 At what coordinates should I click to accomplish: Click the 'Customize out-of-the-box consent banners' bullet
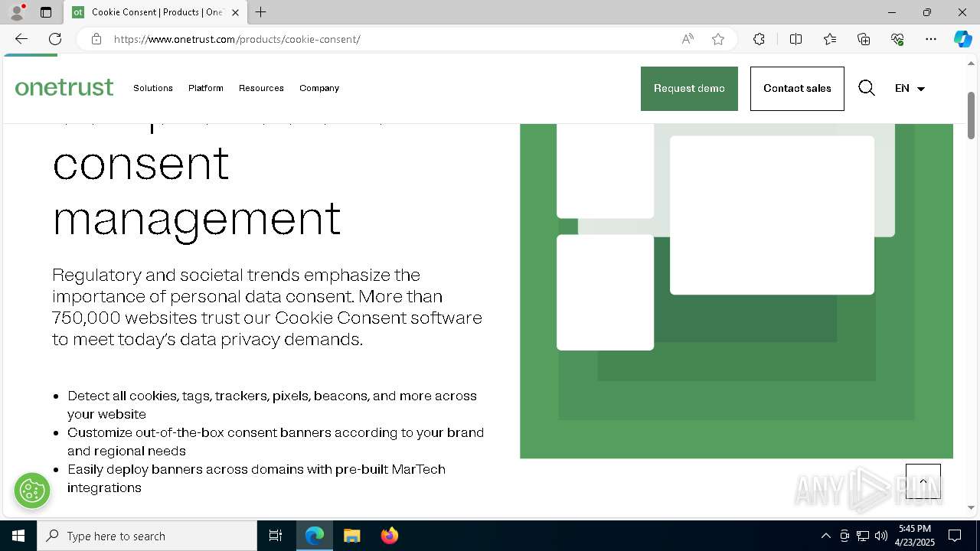pyautogui.click(x=276, y=442)
